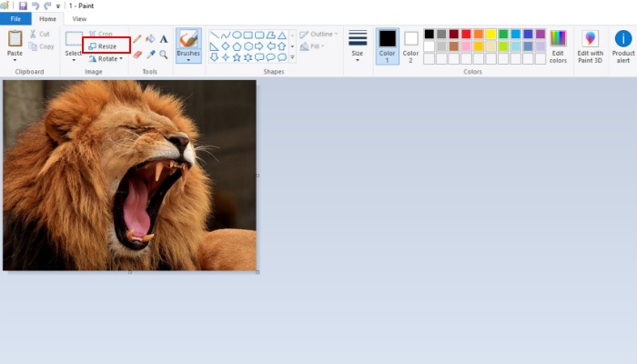Expand the Select options arrow
Viewport: 637px width, 364px height.
74,60
